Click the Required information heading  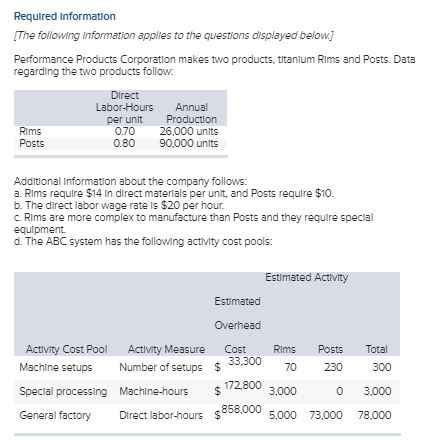(x=65, y=16)
